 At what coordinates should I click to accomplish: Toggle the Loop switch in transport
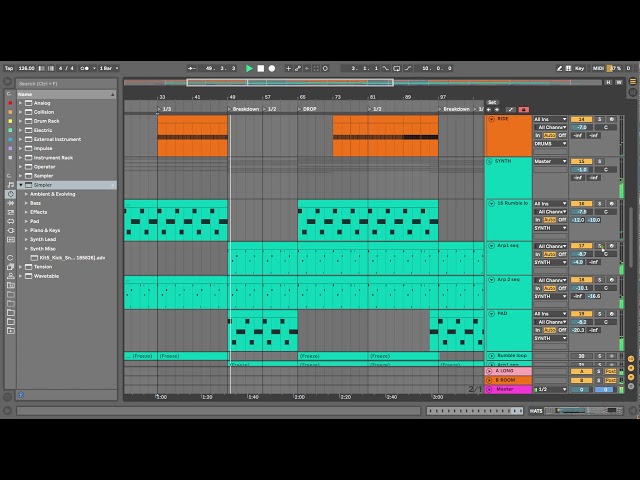pyautogui.click(x=396, y=68)
